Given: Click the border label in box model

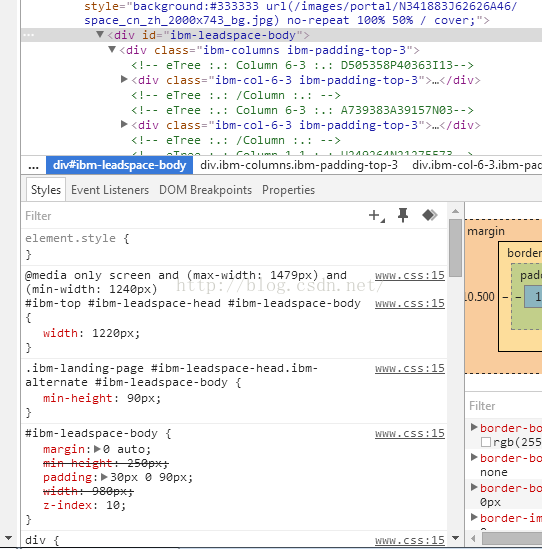Looking at the screenshot, I should click(x=524, y=253).
